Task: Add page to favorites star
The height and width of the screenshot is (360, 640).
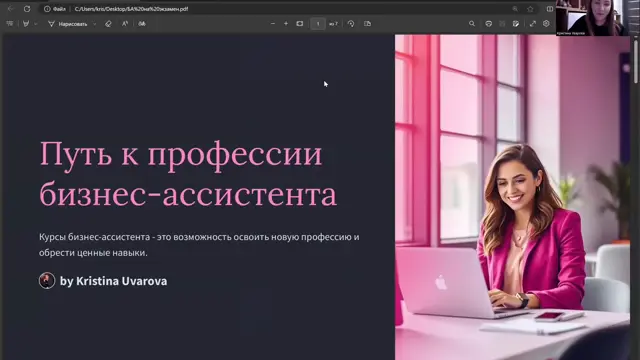Action: point(530,9)
